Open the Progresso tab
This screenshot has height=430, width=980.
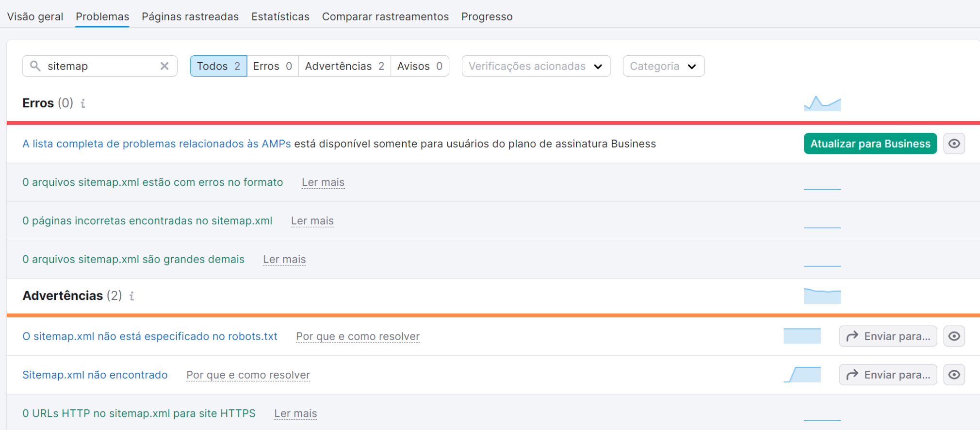(x=487, y=17)
